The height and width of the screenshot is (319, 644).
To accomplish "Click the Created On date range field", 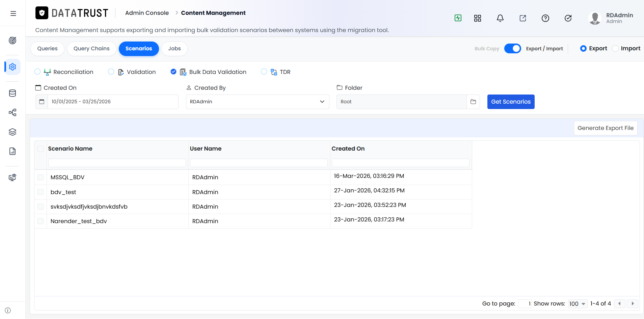I will coord(113,102).
